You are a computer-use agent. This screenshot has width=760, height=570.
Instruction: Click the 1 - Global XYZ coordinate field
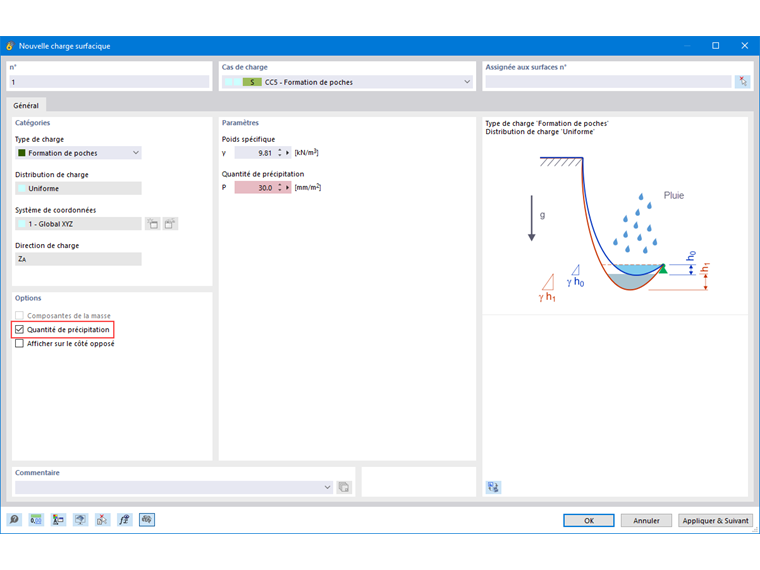point(78,223)
